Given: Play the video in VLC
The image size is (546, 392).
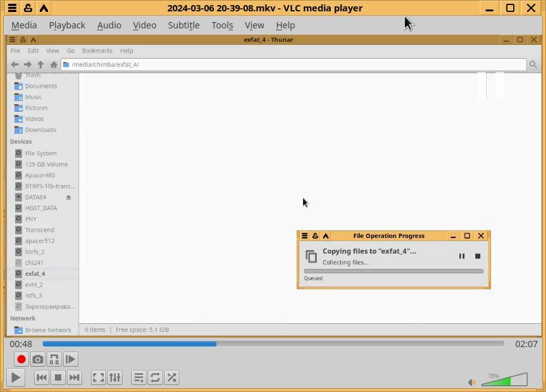Looking at the screenshot, I should 15,377.
